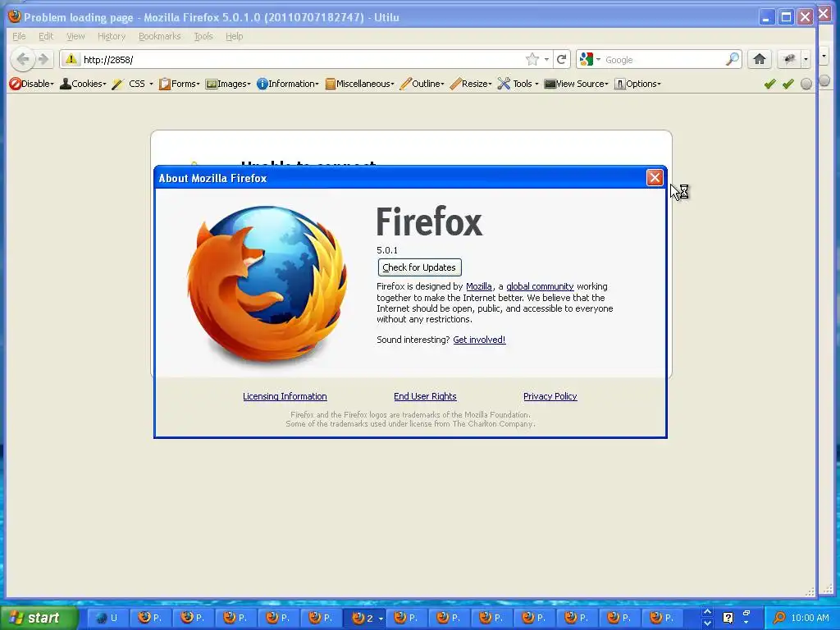840x630 pixels.
Task: Switch to the taskbar button labeled U
Action: point(107,618)
